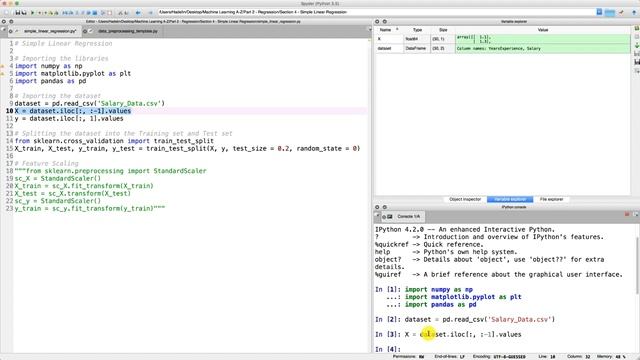Switch to simple_linear_regression.py tab

point(50,31)
